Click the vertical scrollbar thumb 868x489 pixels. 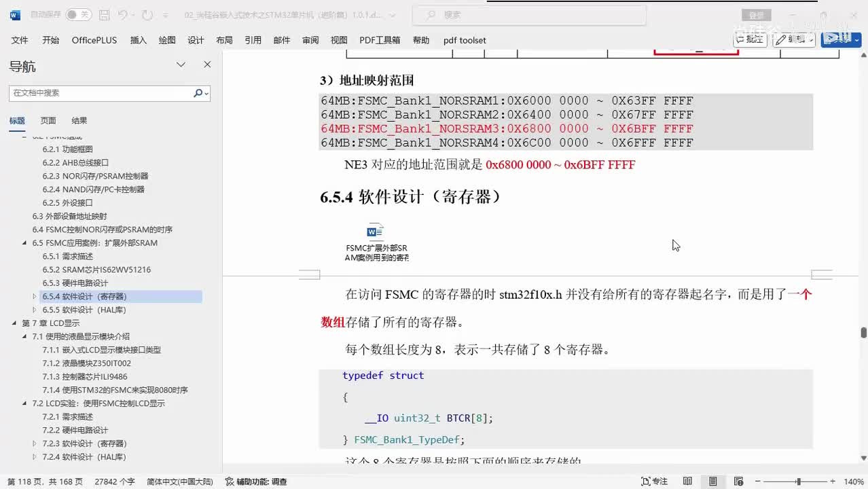[x=863, y=332]
